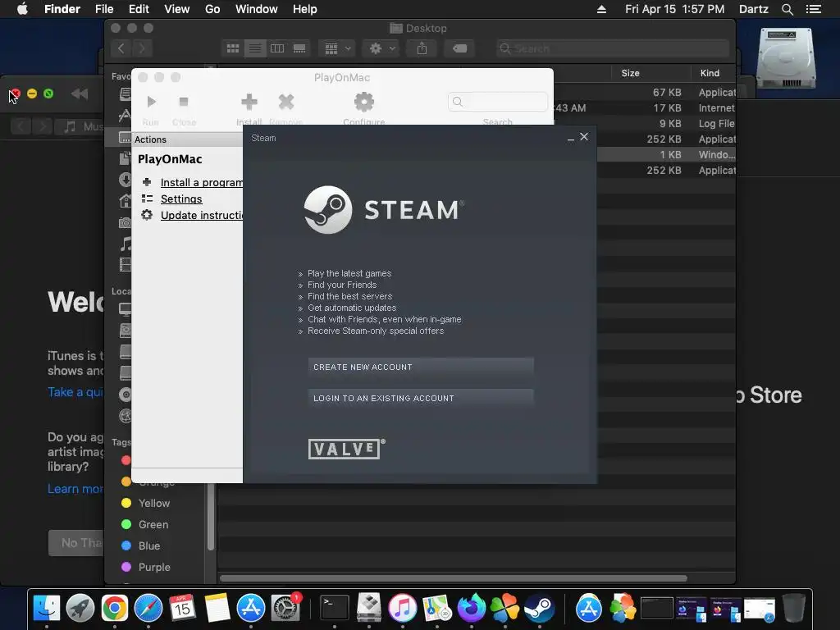840x630 pixels.
Task: Click the Spotlight magnifier in the menu bar
Action: (x=787, y=9)
